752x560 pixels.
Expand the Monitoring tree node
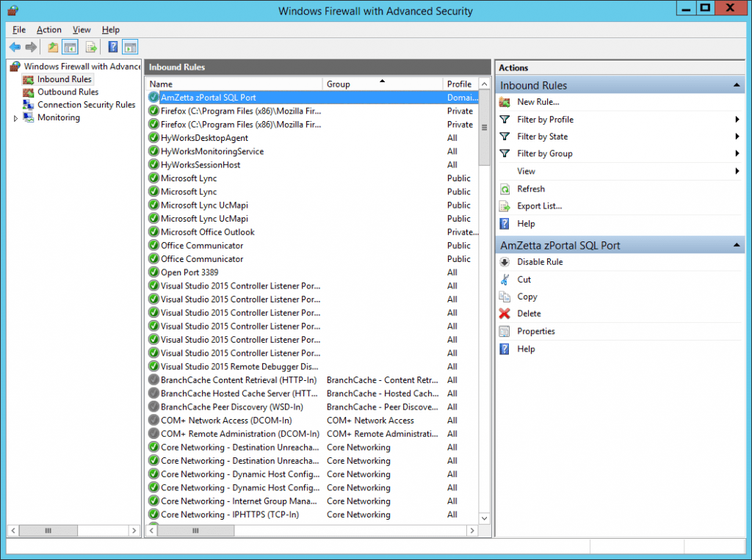pos(15,118)
